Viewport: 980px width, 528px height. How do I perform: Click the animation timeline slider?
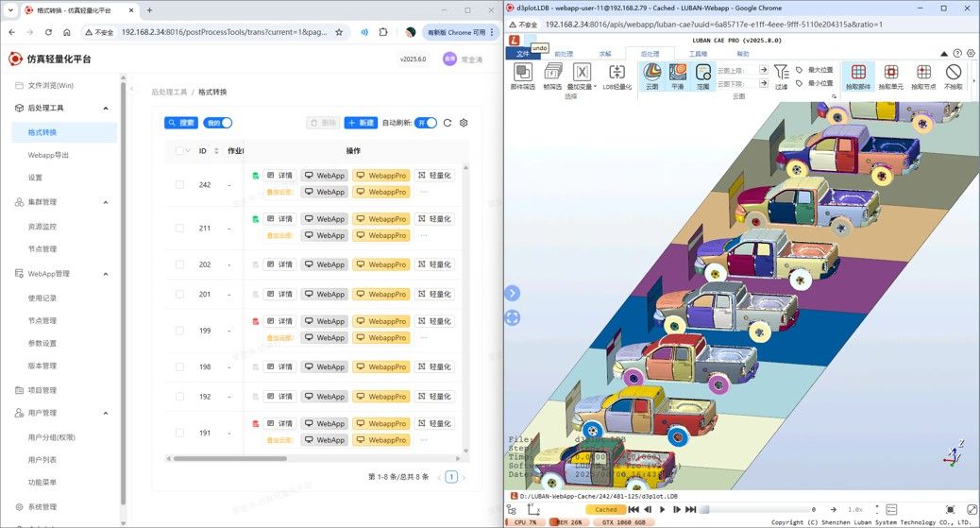pos(755,510)
